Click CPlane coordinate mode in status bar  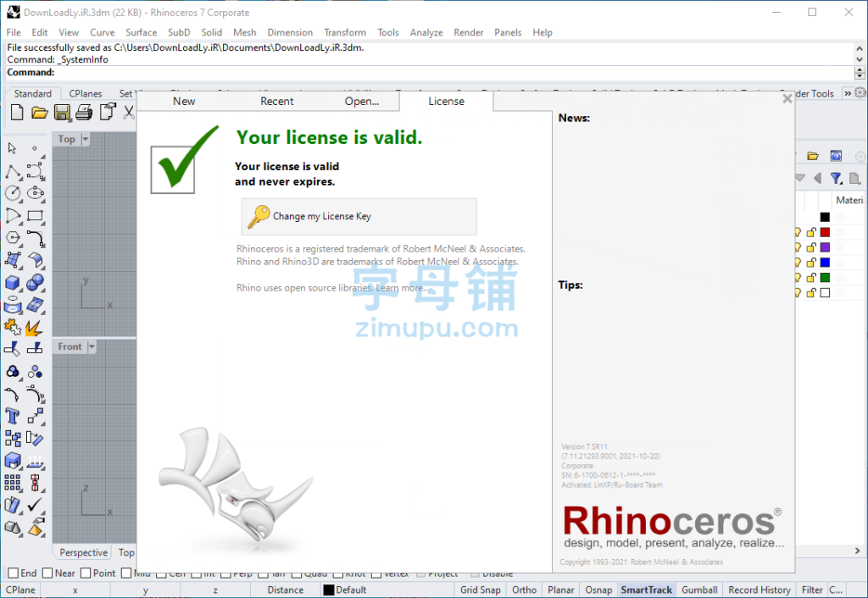click(20, 590)
